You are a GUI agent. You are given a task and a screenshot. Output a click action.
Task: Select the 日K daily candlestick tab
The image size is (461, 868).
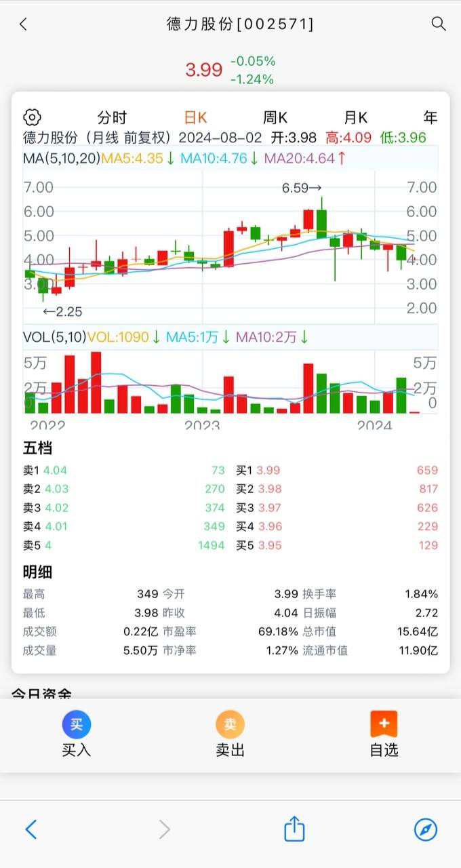(x=196, y=118)
